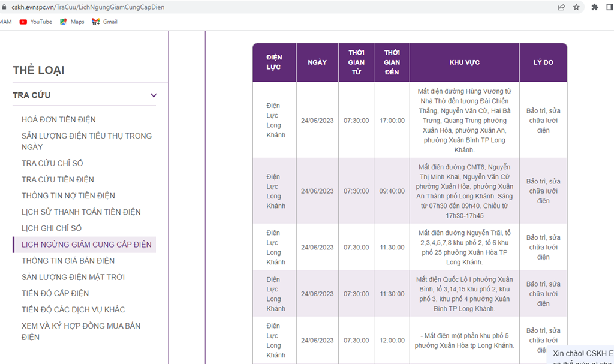Screen dimensions: 614x364
Task: Open THÔNG TIN NỢ TIỀN ĐIỆN
Action: 68,195
